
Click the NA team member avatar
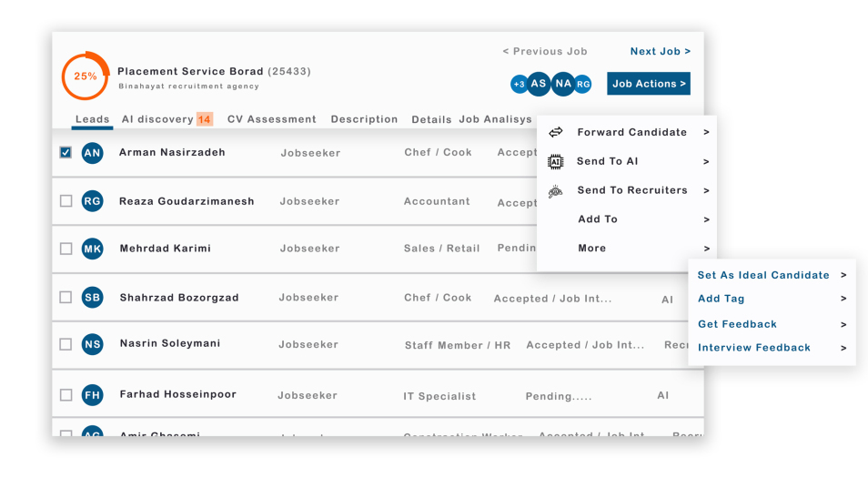(x=562, y=84)
